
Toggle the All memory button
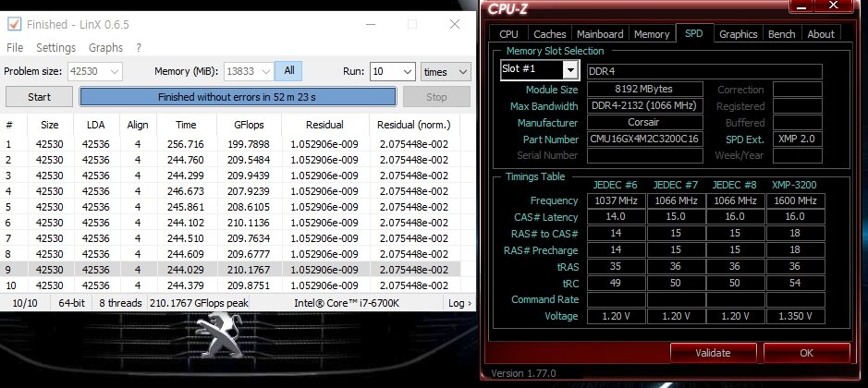tap(289, 71)
